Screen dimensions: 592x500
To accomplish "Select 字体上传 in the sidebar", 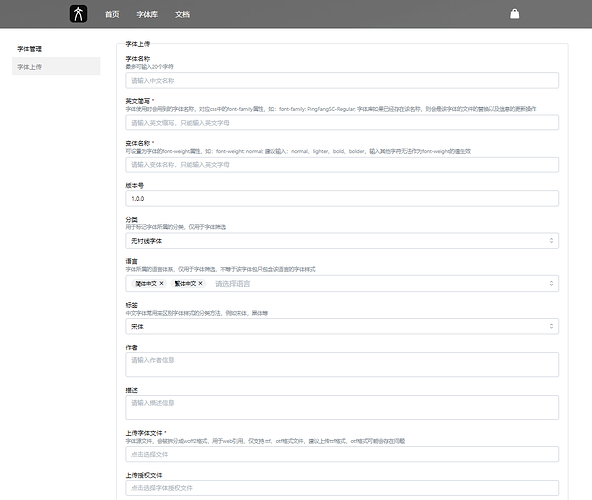I will click(x=56, y=66).
